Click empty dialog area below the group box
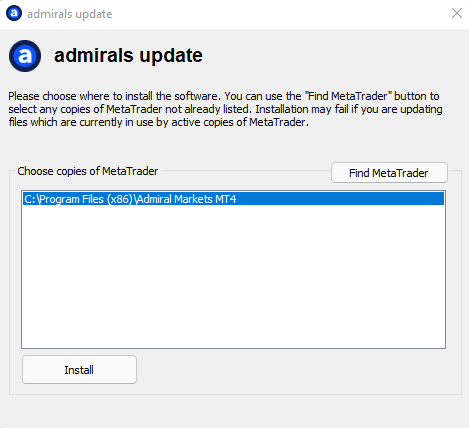The image size is (469, 428). click(x=233, y=411)
